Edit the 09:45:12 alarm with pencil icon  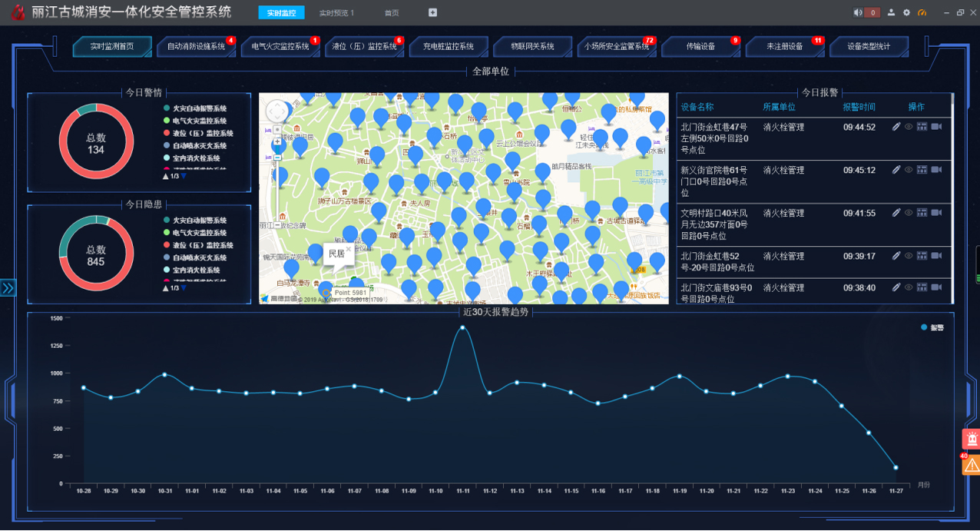click(x=896, y=170)
